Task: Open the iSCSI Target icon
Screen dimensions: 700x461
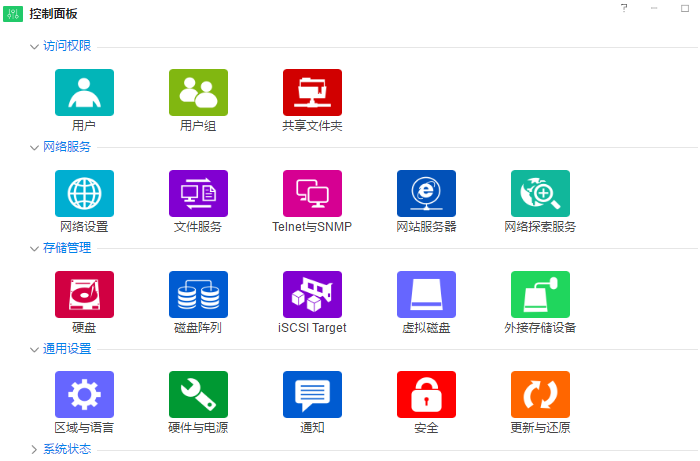Action: tap(312, 295)
